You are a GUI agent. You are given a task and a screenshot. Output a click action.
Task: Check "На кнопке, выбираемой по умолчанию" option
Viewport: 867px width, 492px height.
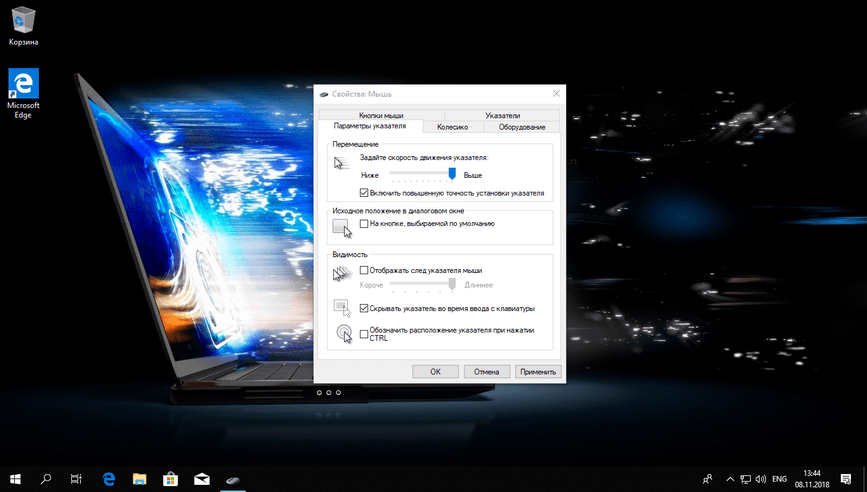[x=364, y=224]
